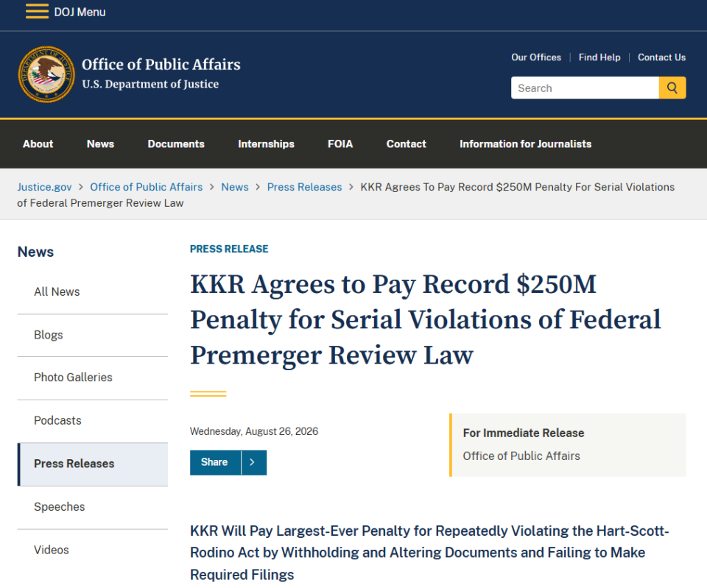Click the KKR Agrees to Pay headline
The image size is (707, 588).
tap(425, 319)
